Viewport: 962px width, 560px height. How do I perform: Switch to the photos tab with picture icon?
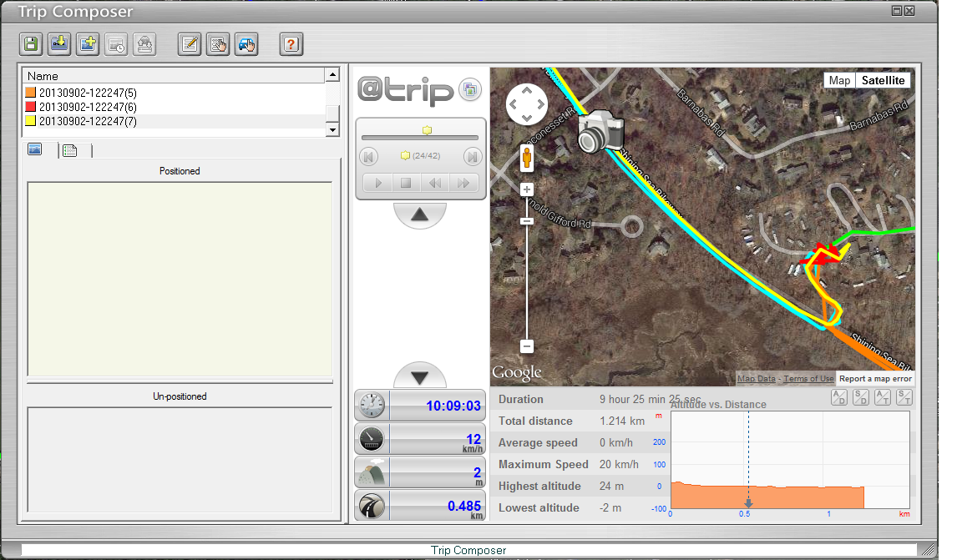pos(35,149)
